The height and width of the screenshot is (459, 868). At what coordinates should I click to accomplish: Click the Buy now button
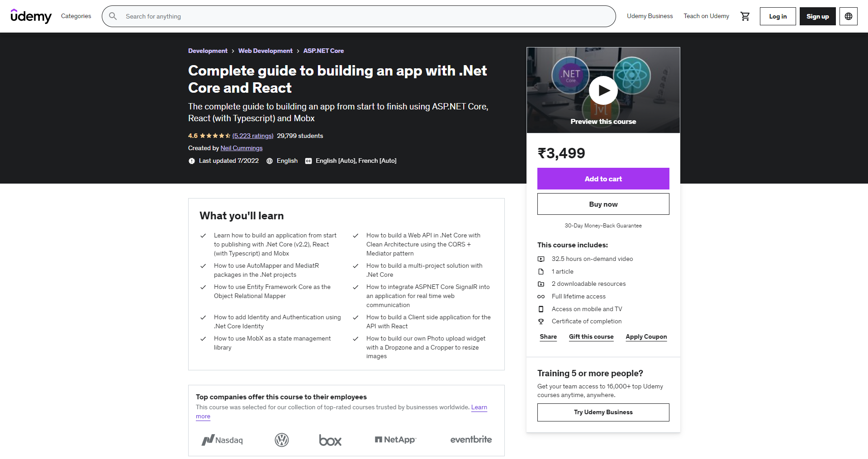603,204
